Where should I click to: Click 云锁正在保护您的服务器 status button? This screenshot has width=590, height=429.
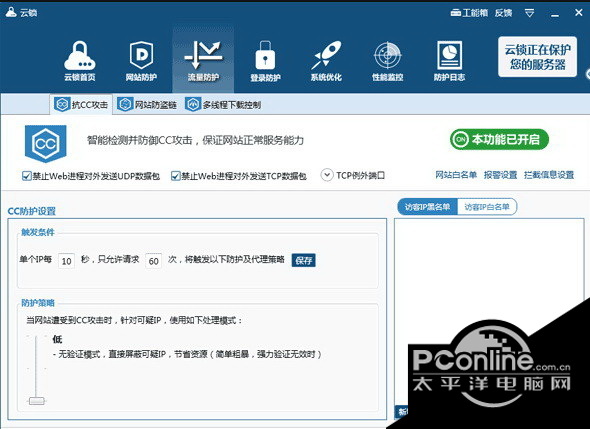[537, 57]
